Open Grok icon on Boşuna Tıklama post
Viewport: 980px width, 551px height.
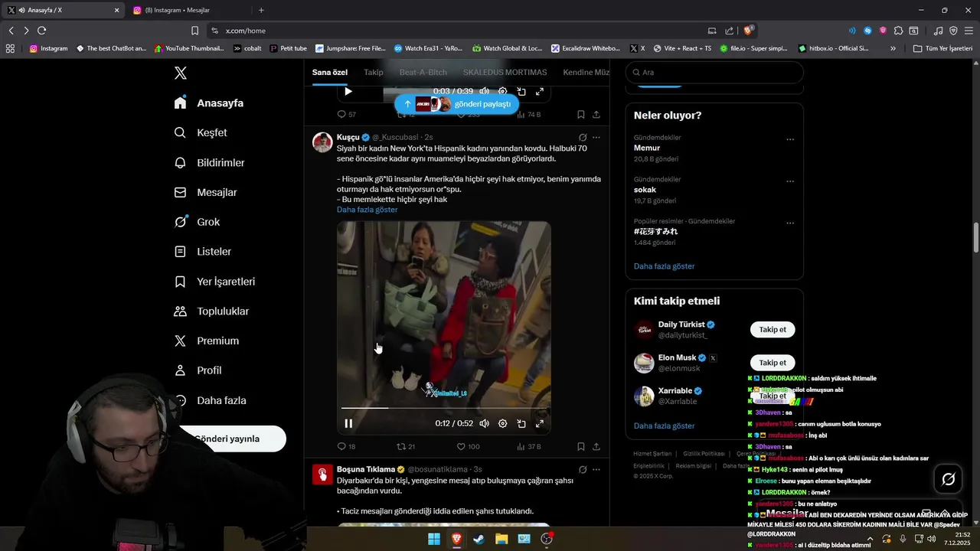583,469
